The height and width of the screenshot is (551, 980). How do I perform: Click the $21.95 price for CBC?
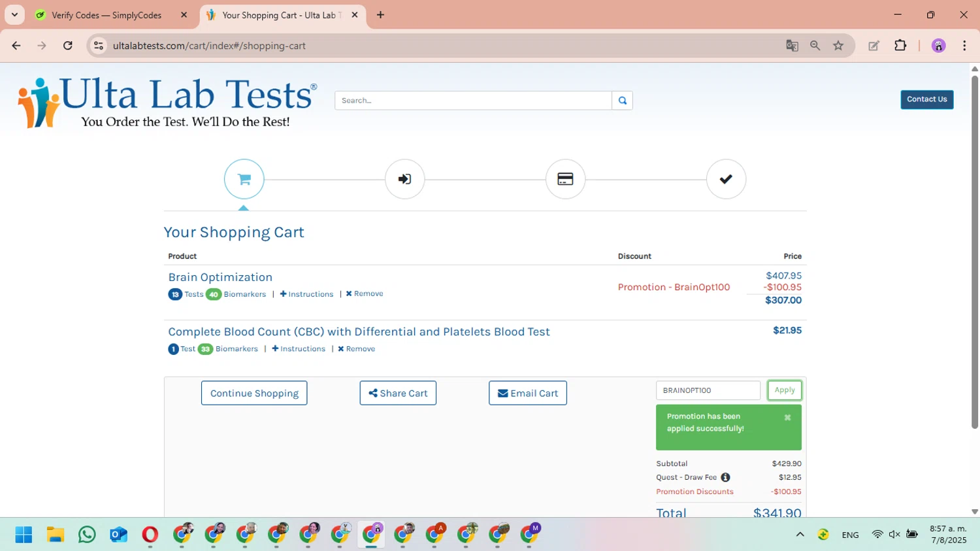[787, 330]
